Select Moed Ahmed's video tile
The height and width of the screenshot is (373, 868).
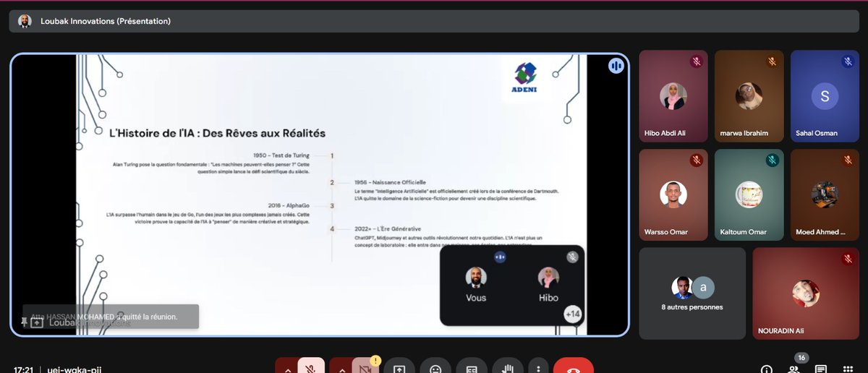point(824,195)
